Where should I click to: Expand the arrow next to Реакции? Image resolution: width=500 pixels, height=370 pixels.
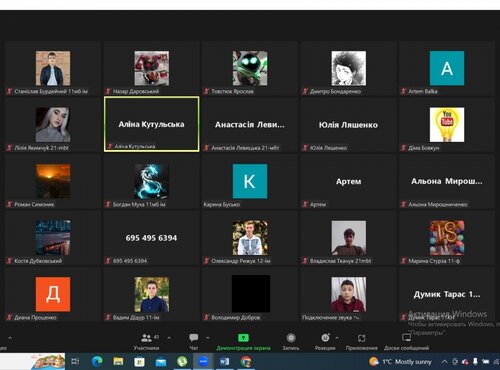tap(337, 338)
